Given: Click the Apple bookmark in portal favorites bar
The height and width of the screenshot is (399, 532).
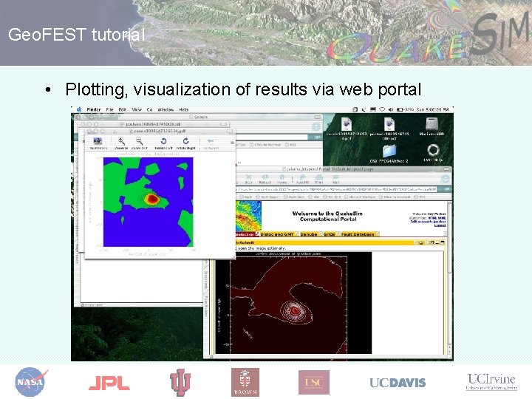Looking at the screenshot, I should coord(246,197).
